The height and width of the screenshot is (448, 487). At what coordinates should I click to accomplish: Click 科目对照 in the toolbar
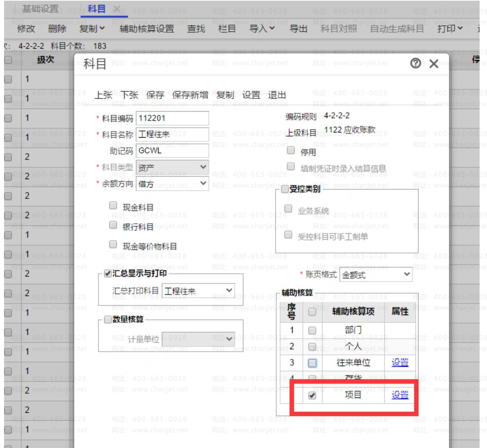(x=339, y=29)
